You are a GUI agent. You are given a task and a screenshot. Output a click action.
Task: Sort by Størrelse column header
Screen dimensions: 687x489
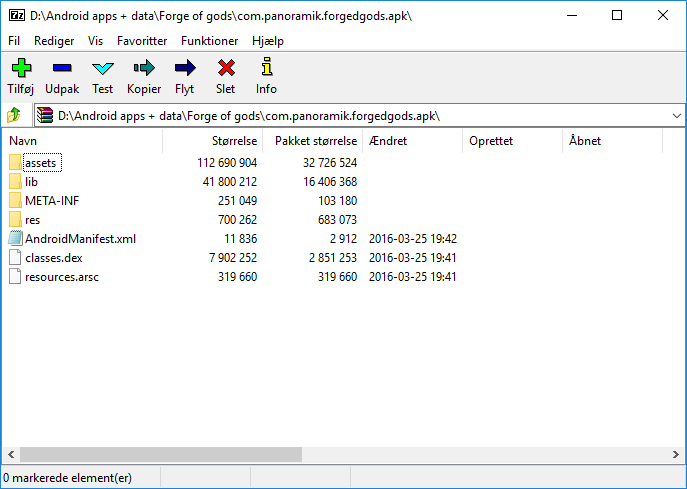[x=235, y=141]
